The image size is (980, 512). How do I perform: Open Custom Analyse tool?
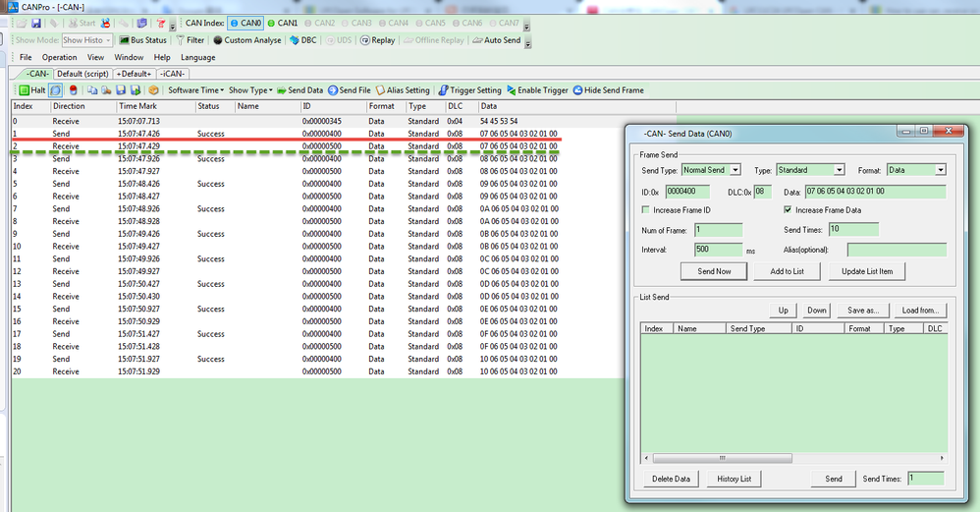coord(247,40)
